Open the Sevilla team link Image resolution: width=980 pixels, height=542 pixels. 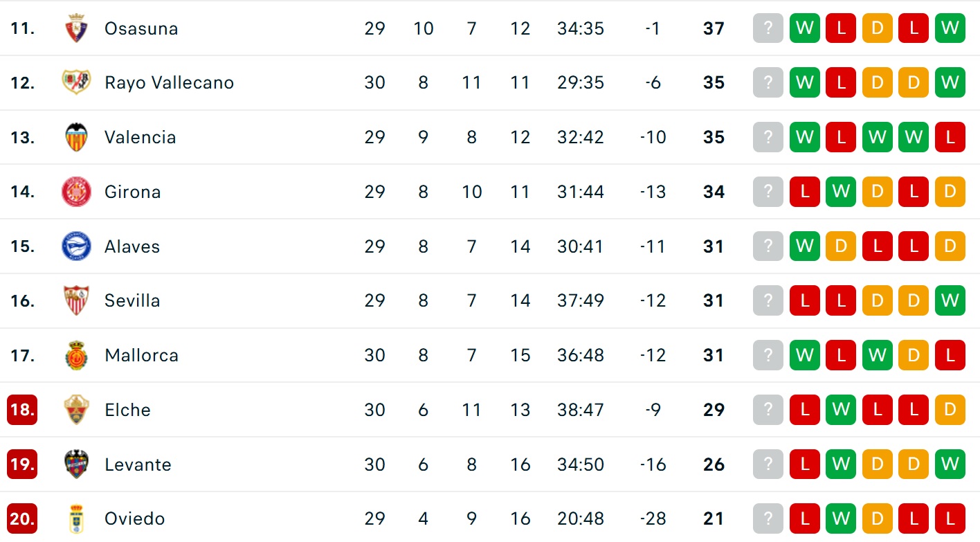click(132, 300)
